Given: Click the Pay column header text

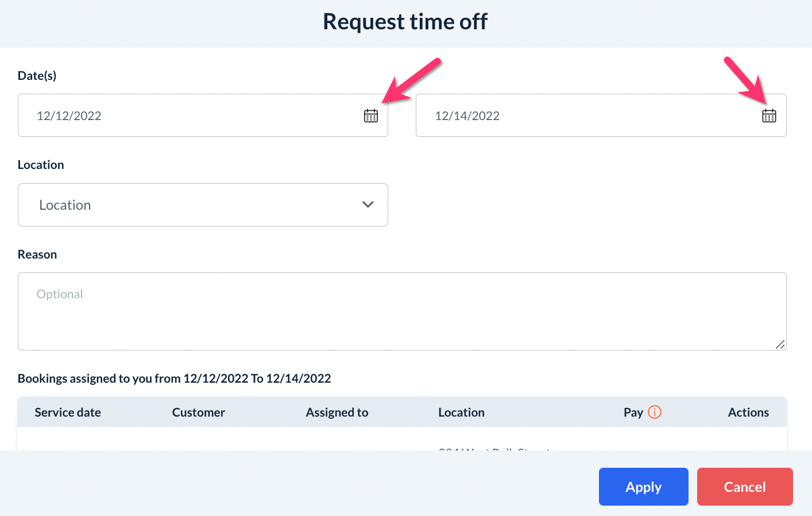Looking at the screenshot, I should click(x=633, y=413).
